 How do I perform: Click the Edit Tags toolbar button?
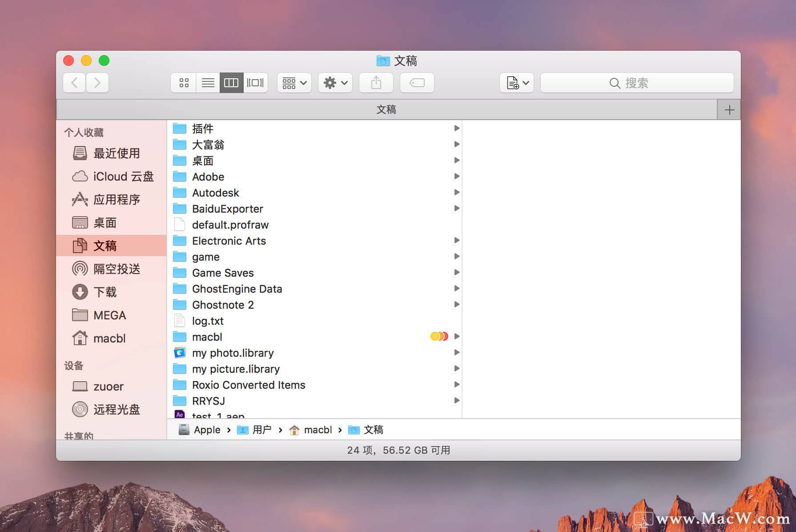coord(417,83)
